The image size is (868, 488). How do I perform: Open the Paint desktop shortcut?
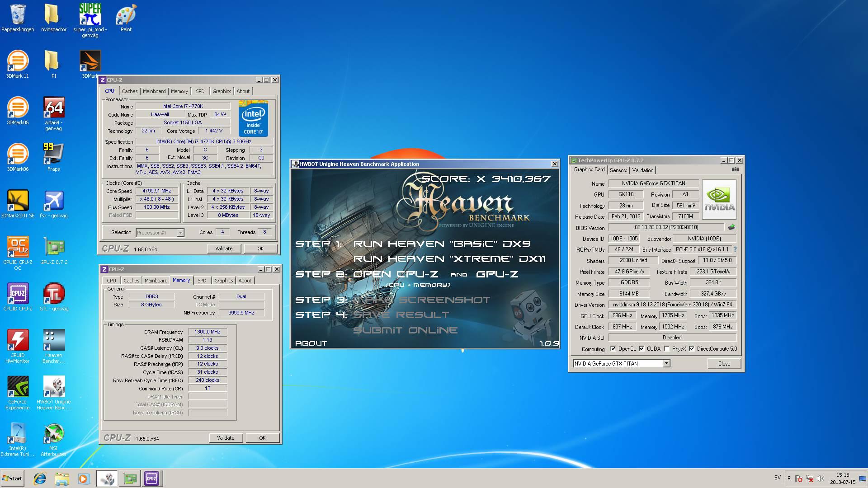click(126, 14)
